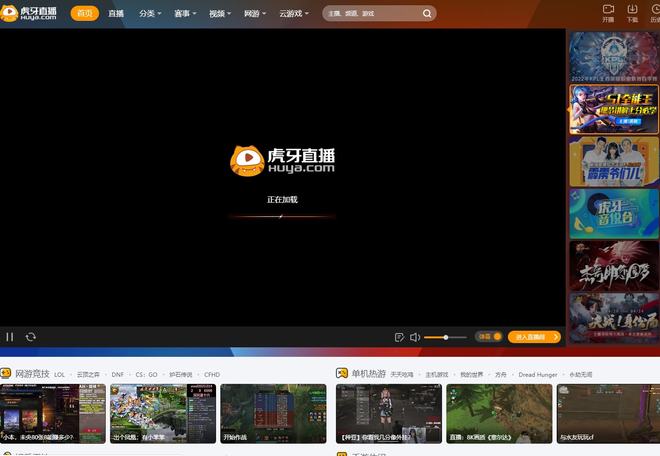Open the Dread Hunger category link
The image size is (660, 456).
pyautogui.click(x=538, y=374)
